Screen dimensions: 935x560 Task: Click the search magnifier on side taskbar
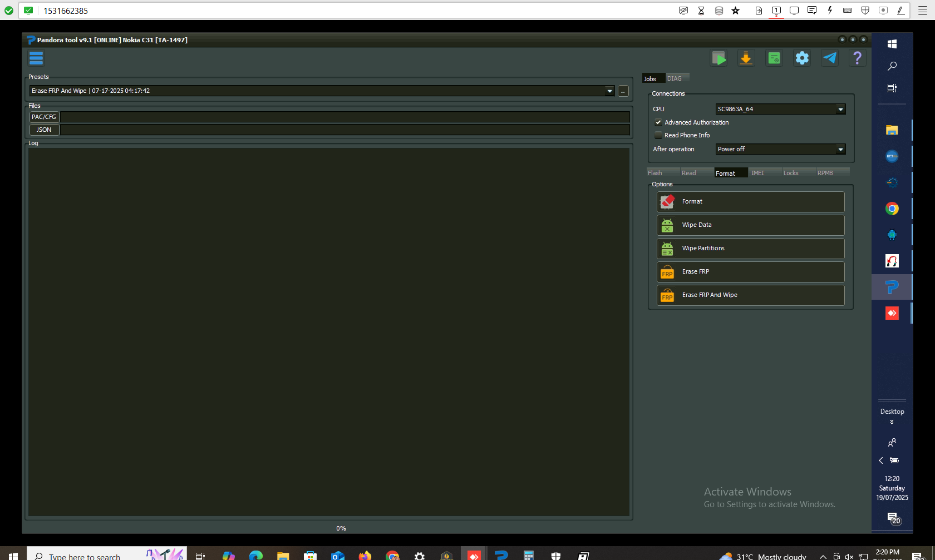click(x=892, y=66)
